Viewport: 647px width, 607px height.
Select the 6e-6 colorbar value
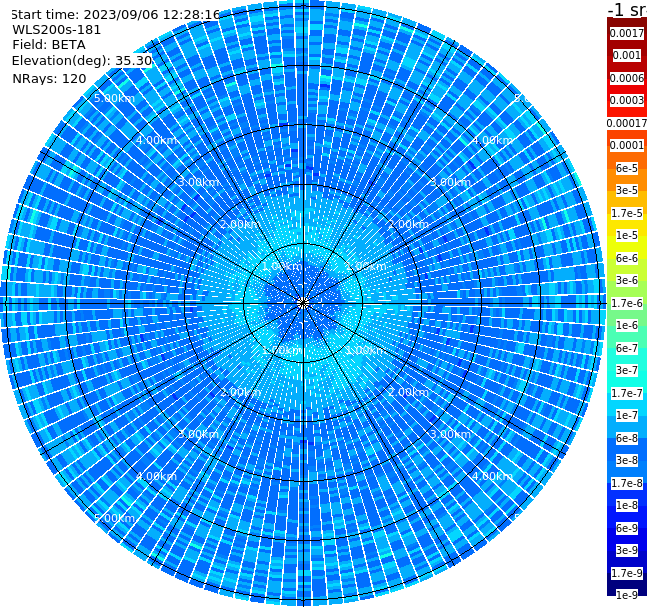coord(627,258)
